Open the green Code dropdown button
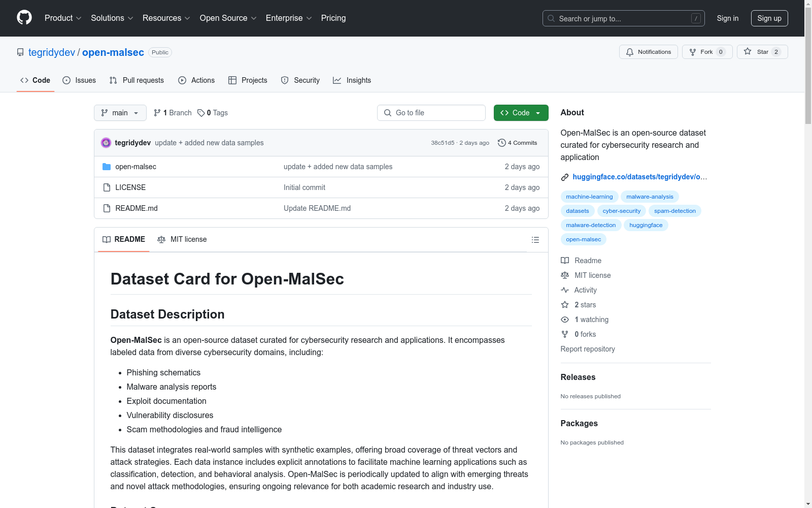The width and height of the screenshot is (812, 508). [521, 113]
